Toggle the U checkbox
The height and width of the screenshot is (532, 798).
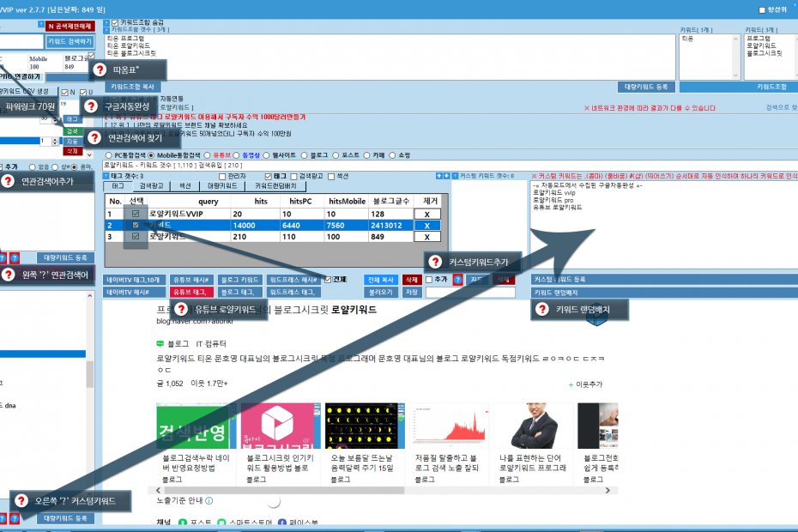(83, 93)
